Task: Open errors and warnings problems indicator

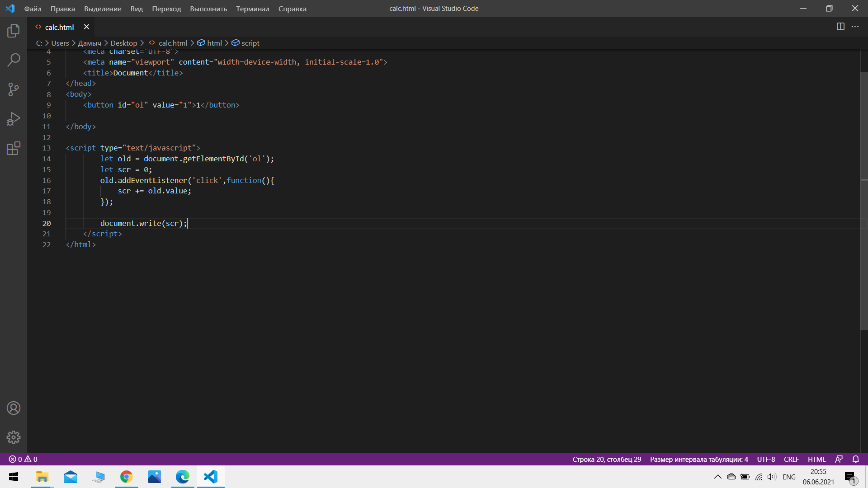Action: click(x=23, y=459)
